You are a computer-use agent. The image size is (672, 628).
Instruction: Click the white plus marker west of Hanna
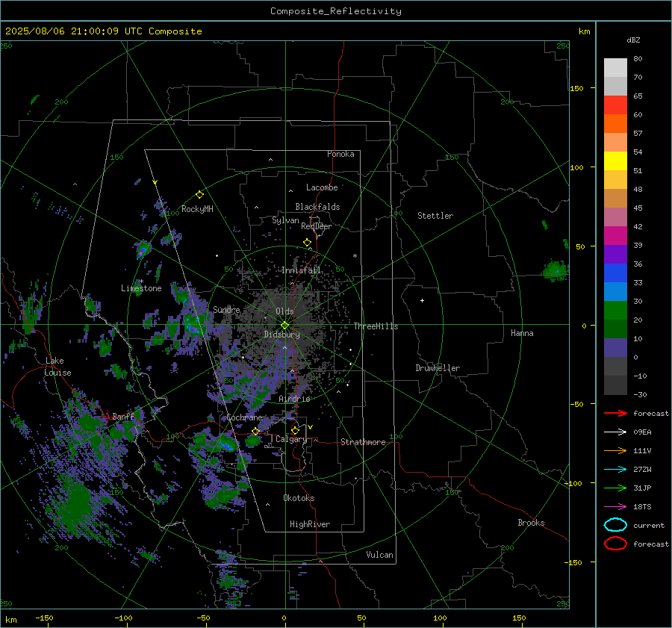point(422,300)
